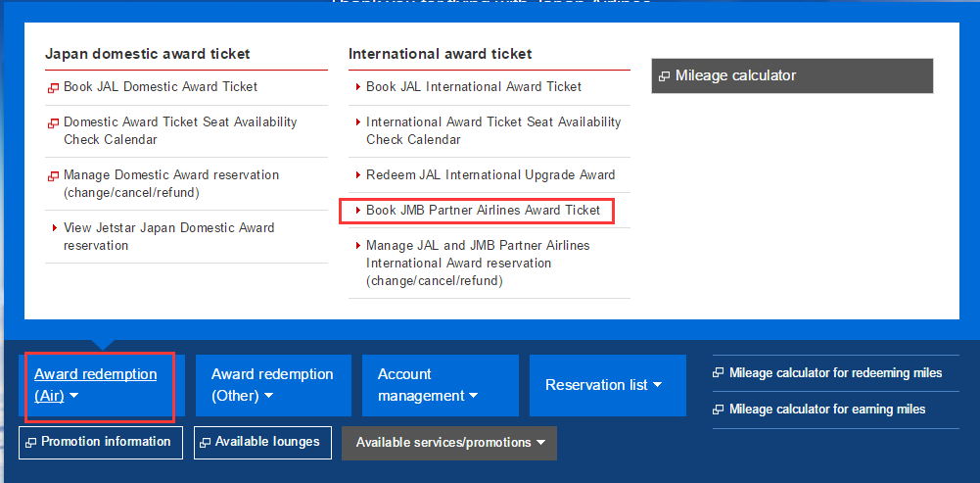The height and width of the screenshot is (483, 980).
Task: Click the icon before Mileage calculator for redeeming miles
Action: (719, 373)
